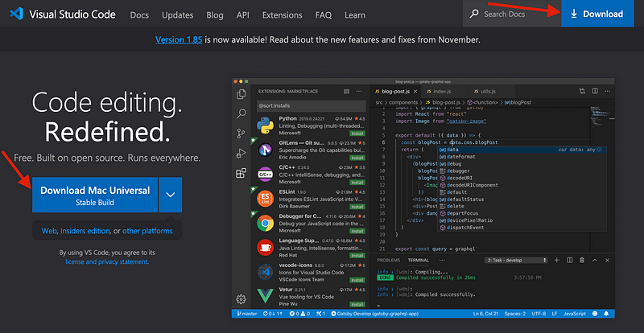Click the Search icon in activity bar
Viewport: 644px width, 333px height.
click(242, 113)
